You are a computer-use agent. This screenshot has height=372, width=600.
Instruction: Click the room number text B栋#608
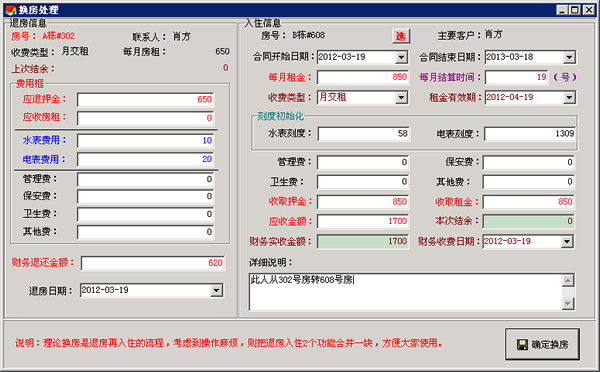coord(308,35)
